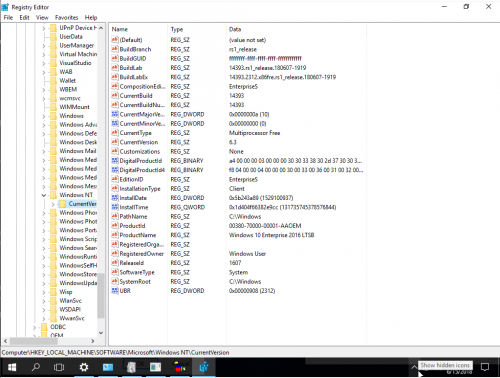Image resolution: width=500 pixels, height=378 pixels.
Task: Click the (Default) value icon
Action: [x=115, y=40]
